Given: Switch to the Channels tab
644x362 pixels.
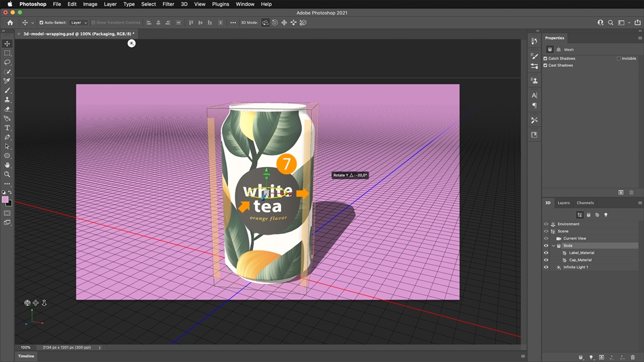Looking at the screenshot, I should tap(585, 202).
